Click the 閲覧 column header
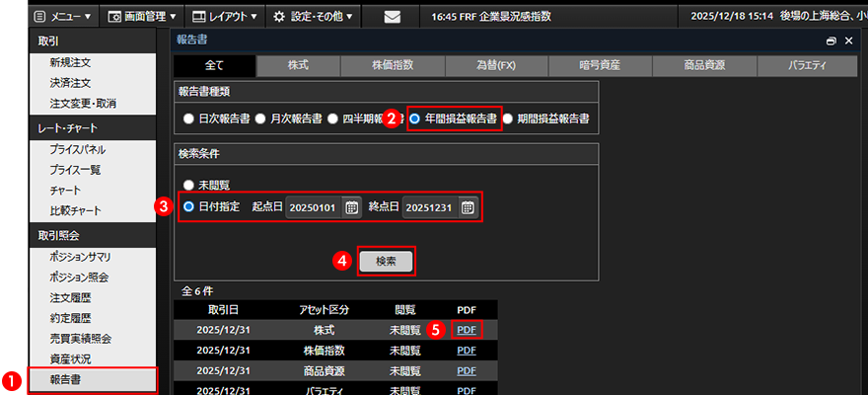Viewport: 868px width, 395px height. tap(405, 310)
